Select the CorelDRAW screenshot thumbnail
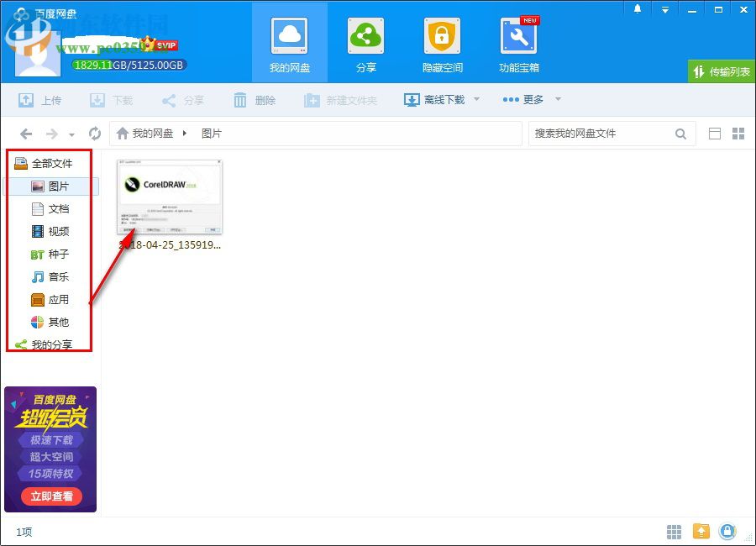Viewport: 756px width, 546px height. pos(170,197)
